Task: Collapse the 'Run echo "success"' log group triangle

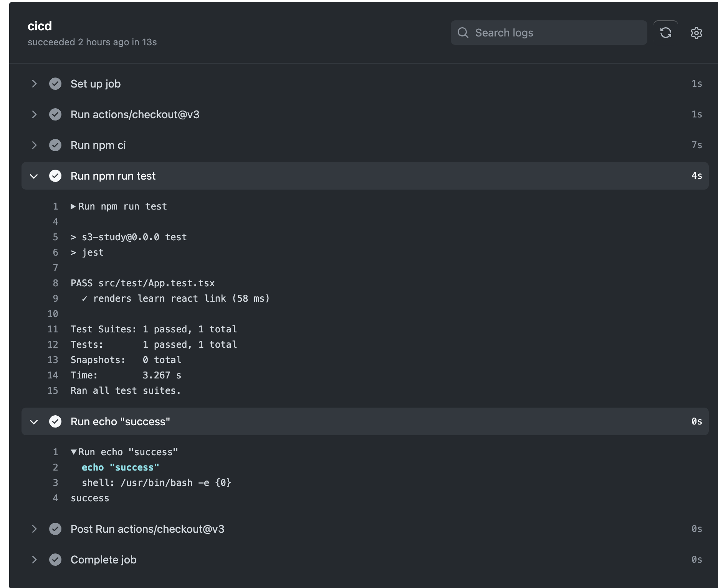Action: tap(73, 452)
